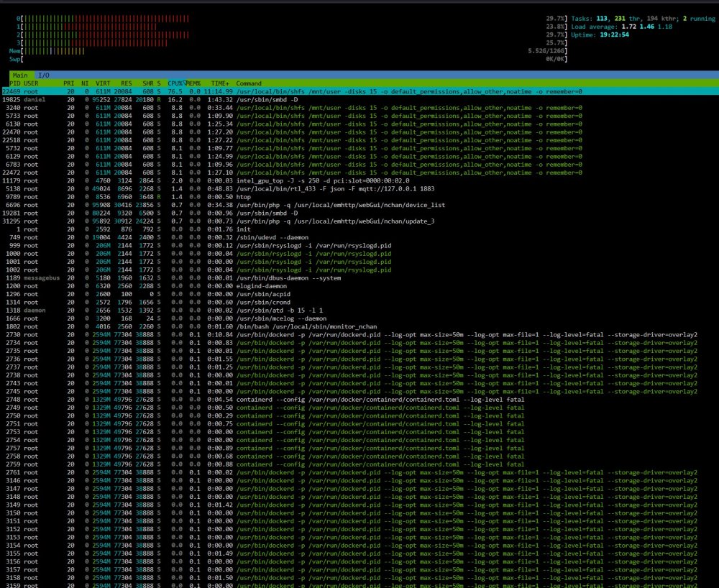Select dockerd thread row PID 3158
This screenshot has width=719, height=588.
click(x=359, y=578)
